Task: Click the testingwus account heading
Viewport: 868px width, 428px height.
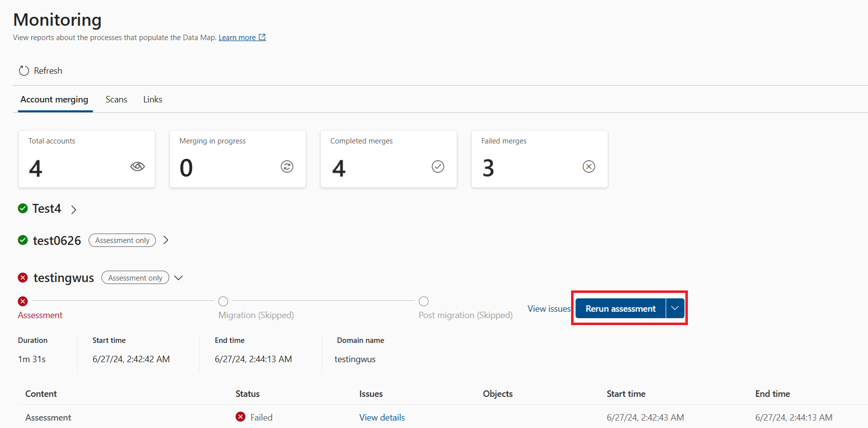Action: pyautogui.click(x=64, y=278)
